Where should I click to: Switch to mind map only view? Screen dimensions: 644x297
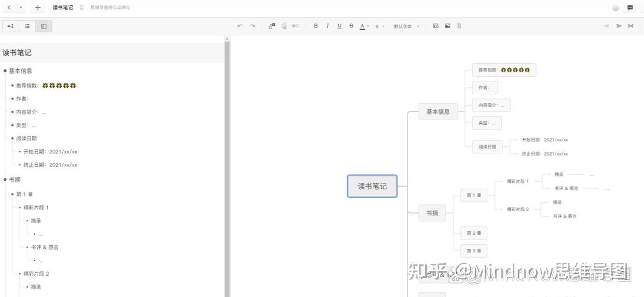tap(11, 26)
